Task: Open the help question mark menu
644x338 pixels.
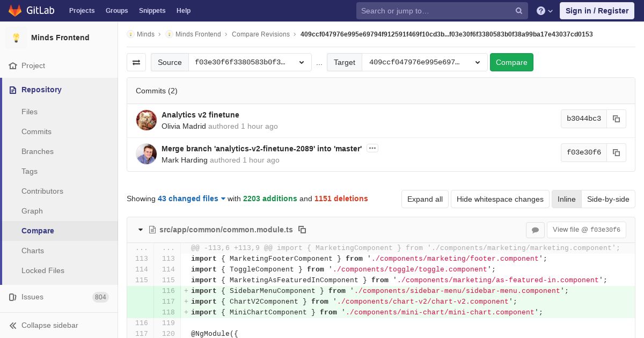Action: point(544,11)
